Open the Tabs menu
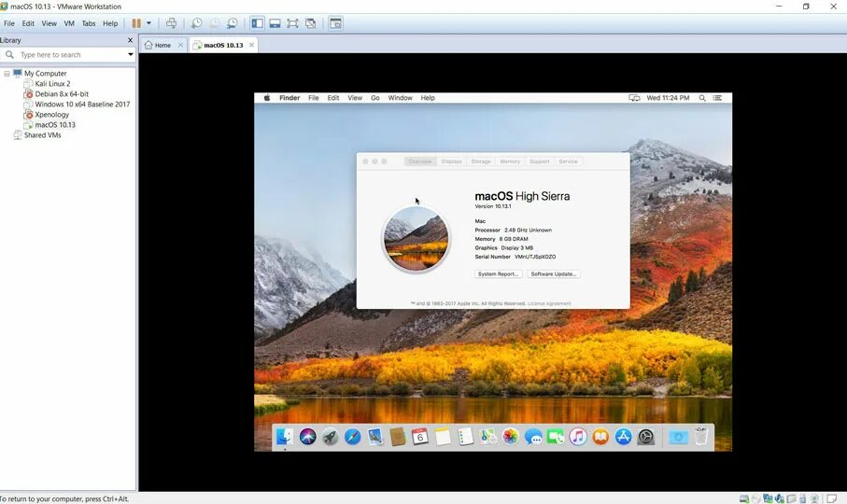Image resolution: width=847 pixels, height=504 pixels. (x=89, y=23)
